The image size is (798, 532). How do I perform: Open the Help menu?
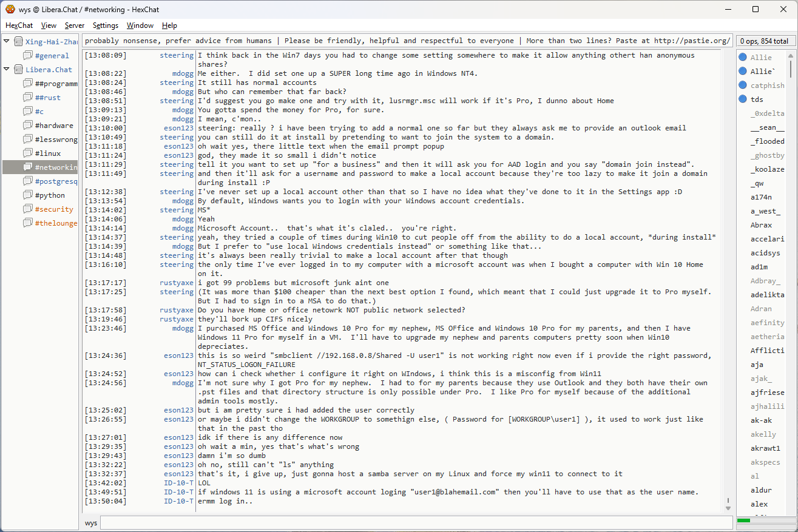tap(169, 25)
